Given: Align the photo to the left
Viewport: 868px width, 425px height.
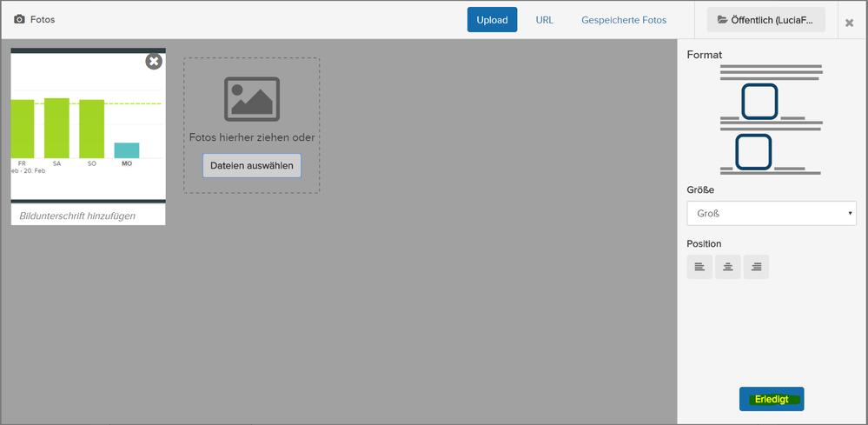Looking at the screenshot, I should [699, 267].
